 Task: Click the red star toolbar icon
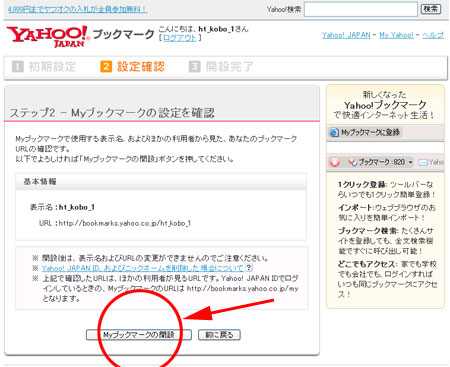pyautogui.click(x=335, y=162)
